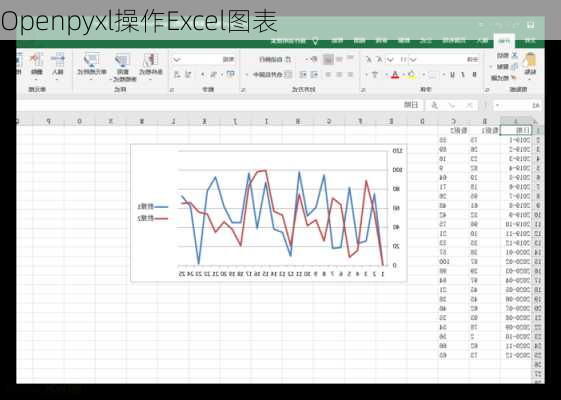Open the font name dropdown
This screenshot has width=561, height=400.
(414, 59)
